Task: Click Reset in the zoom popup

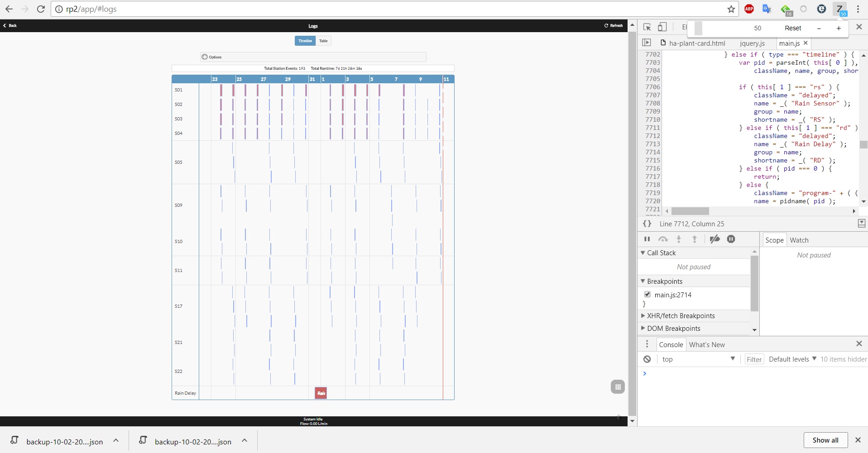Action: tap(793, 28)
